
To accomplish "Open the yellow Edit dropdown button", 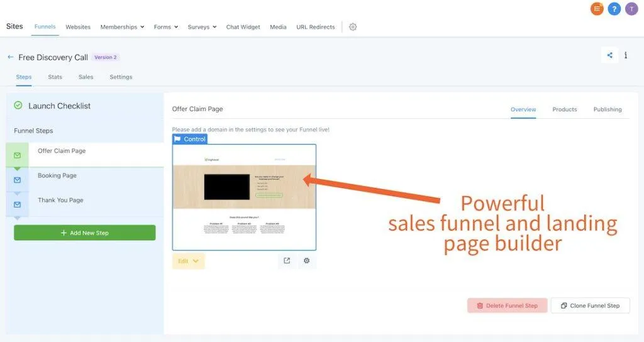I will [x=189, y=261].
